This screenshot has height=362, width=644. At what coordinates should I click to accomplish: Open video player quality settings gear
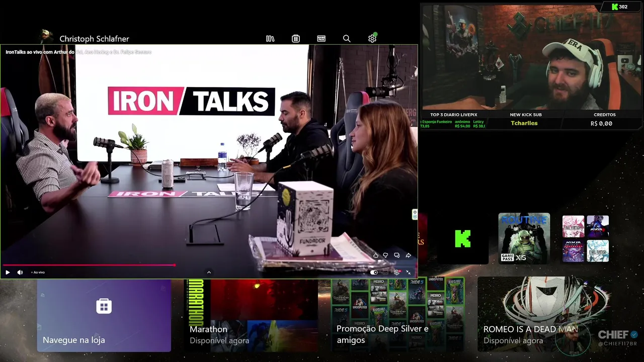pyautogui.click(x=397, y=272)
